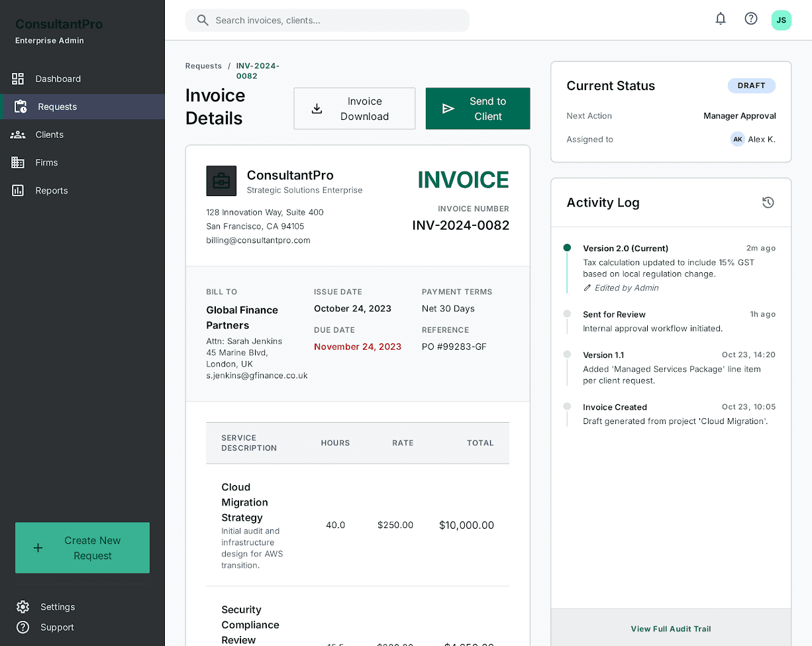812x646 pixels.
Task: Click the history icon in Activity Log
Action: point(768,203)
